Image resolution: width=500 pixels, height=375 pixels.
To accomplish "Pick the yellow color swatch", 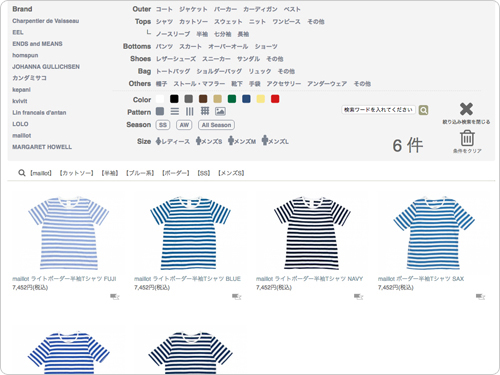I will pos(261,99).
